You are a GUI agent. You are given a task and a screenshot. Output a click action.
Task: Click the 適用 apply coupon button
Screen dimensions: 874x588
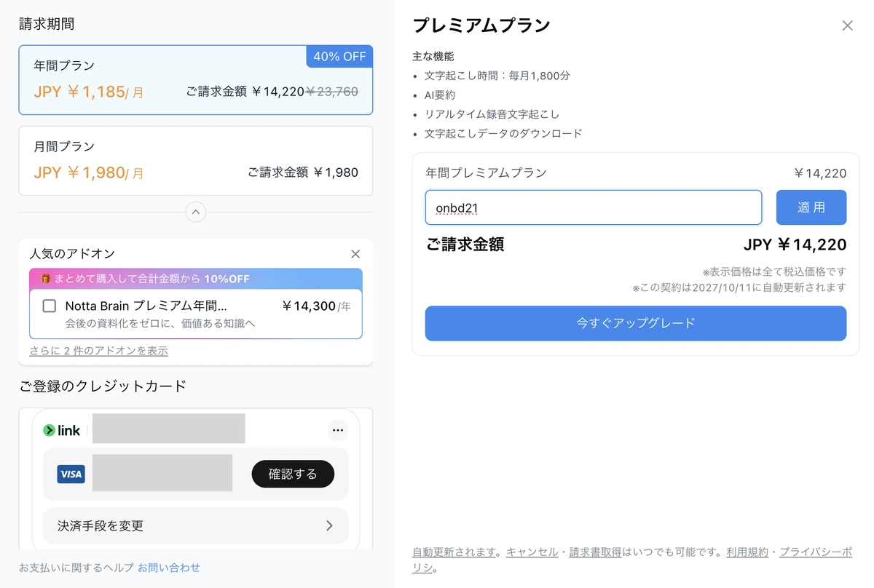click(811, 207)
